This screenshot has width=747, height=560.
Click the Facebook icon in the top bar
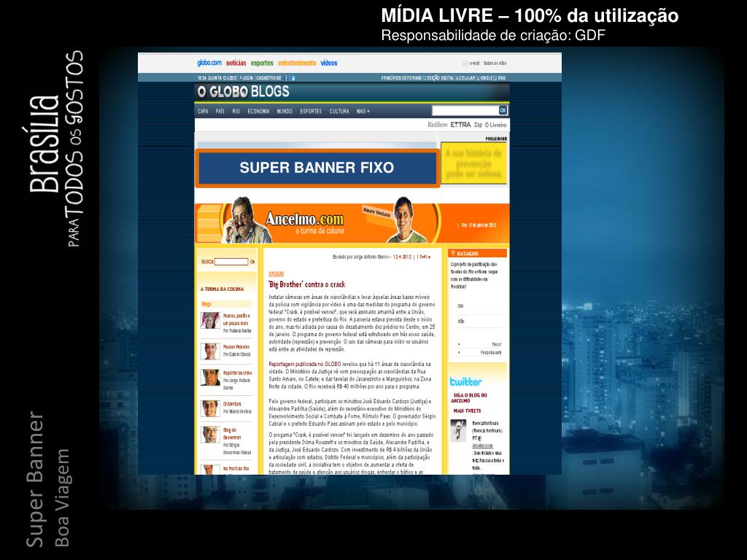coord(286,77)
